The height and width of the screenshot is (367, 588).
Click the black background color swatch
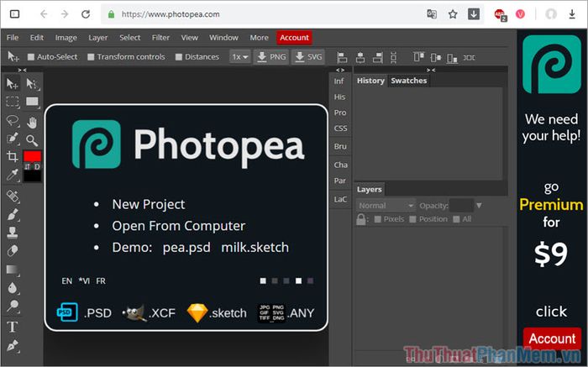click(32, 176)
